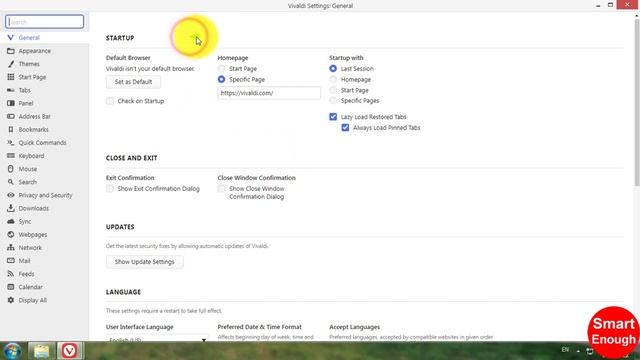This screenshot has width=640, height=360.
Task: Select Last Session startup option
Action: point(333,69)
